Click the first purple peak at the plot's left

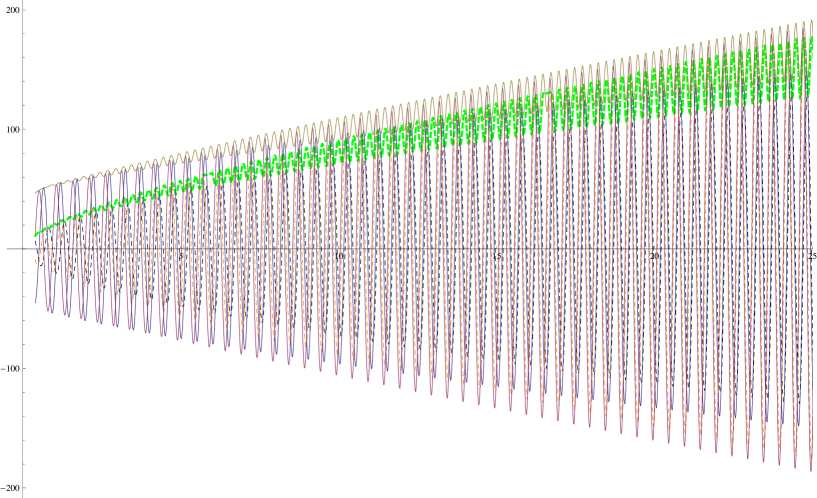(x=41, y=191)
